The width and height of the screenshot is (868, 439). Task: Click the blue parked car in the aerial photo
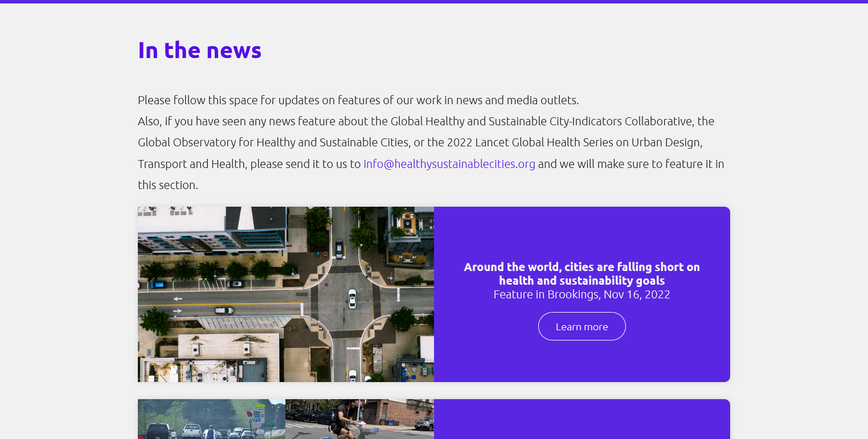point(157,284)
